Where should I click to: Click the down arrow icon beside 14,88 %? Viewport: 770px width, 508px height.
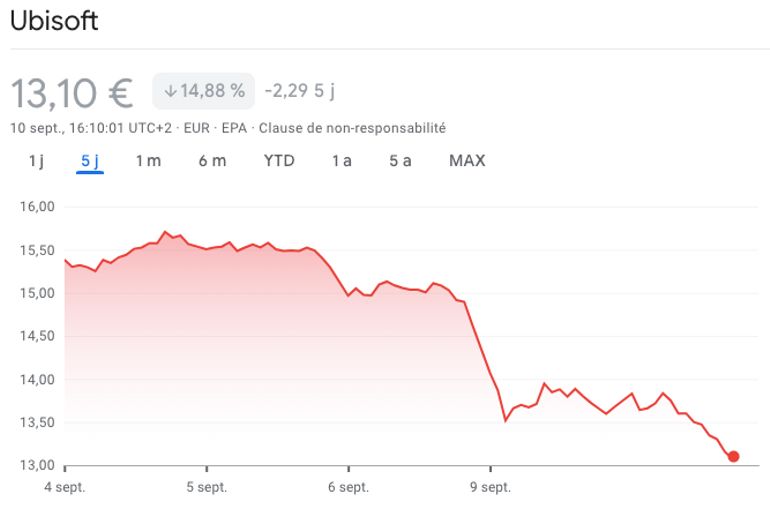[170, 91]
